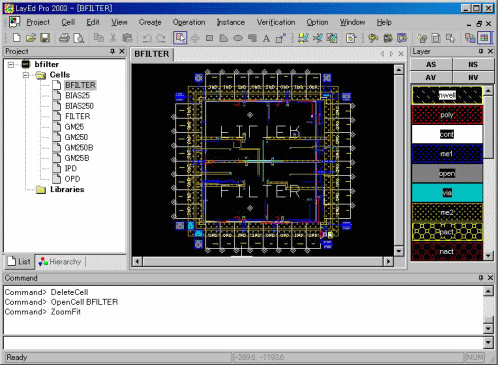Click the Open folder toolbar icon
The height and width of the screenshot is (365, 500).
tap(31, 38)
